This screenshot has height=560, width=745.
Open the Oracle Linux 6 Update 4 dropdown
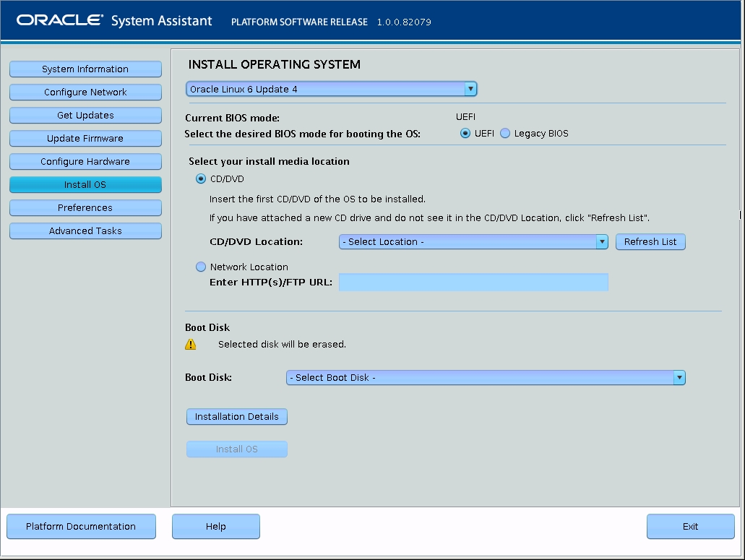click(331, 90)
